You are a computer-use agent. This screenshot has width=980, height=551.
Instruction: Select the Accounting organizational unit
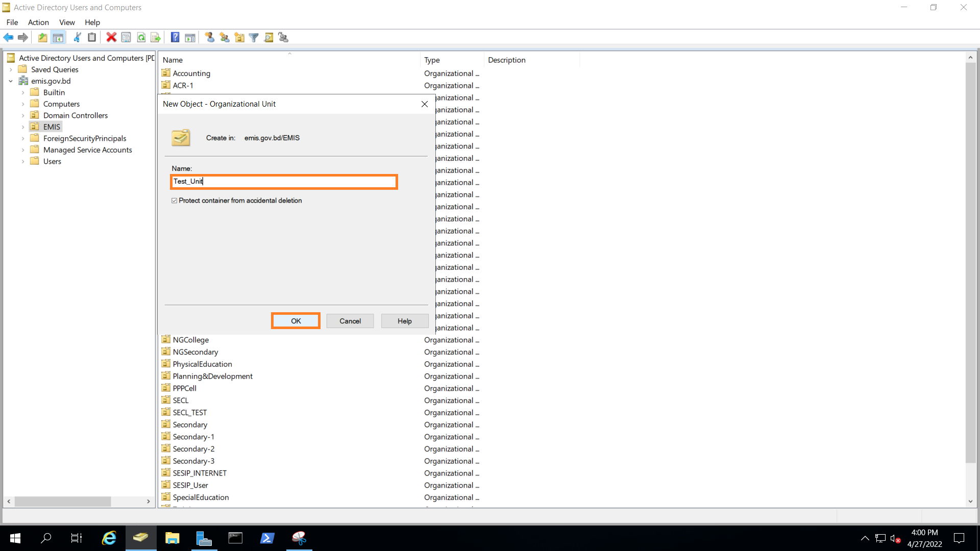pyautogui.click(x=191, y=73)
